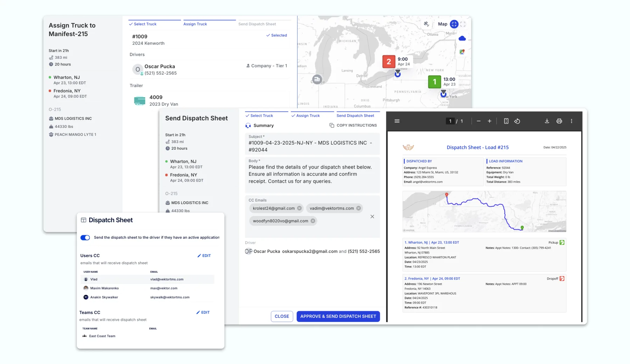Remove the vadim@vektortms.com CC chip
Viewport: 630px width, 364px height.
point(358,208)
